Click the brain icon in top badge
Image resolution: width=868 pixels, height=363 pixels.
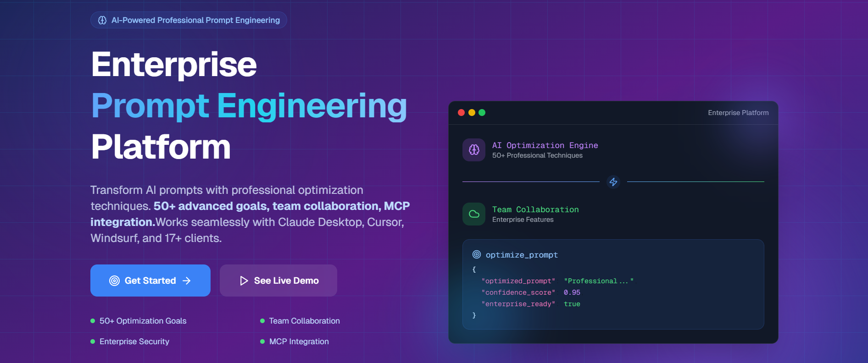coord(102,20)
